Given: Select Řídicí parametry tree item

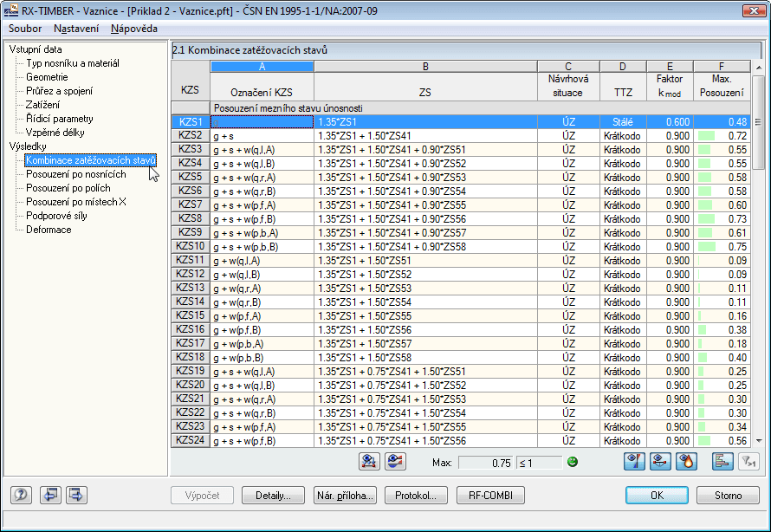Looking at the screenshot, I should click(60, 119).
